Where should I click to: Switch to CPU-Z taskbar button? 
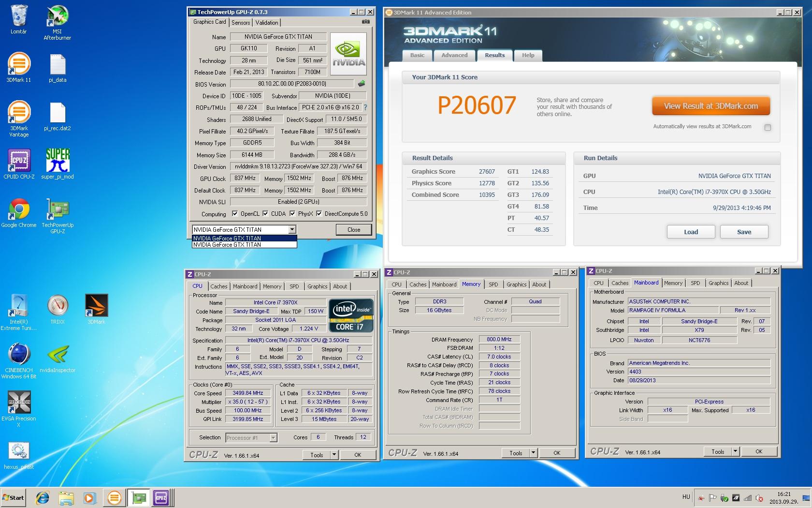[x=161, y=498]
